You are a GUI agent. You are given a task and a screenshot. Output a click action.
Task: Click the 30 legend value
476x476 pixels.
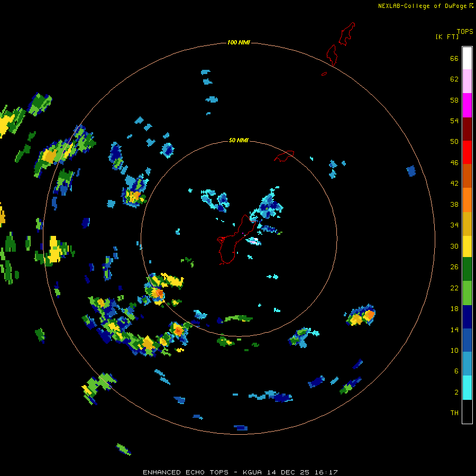[x=454, y=246]
